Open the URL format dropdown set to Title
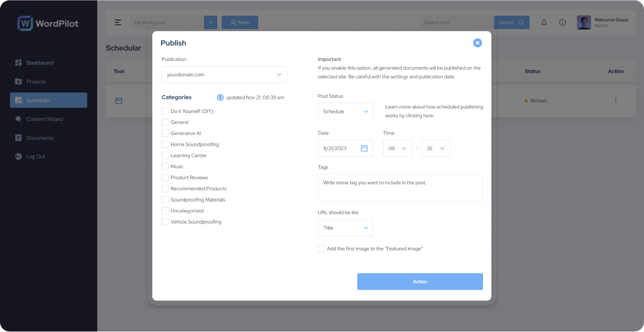 click(x=345, y=228)
